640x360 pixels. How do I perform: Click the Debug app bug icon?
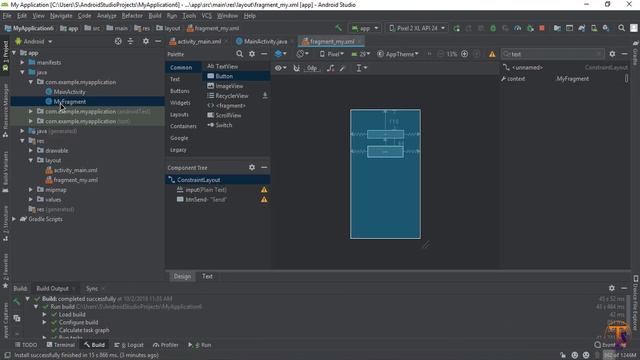(493, 28)
